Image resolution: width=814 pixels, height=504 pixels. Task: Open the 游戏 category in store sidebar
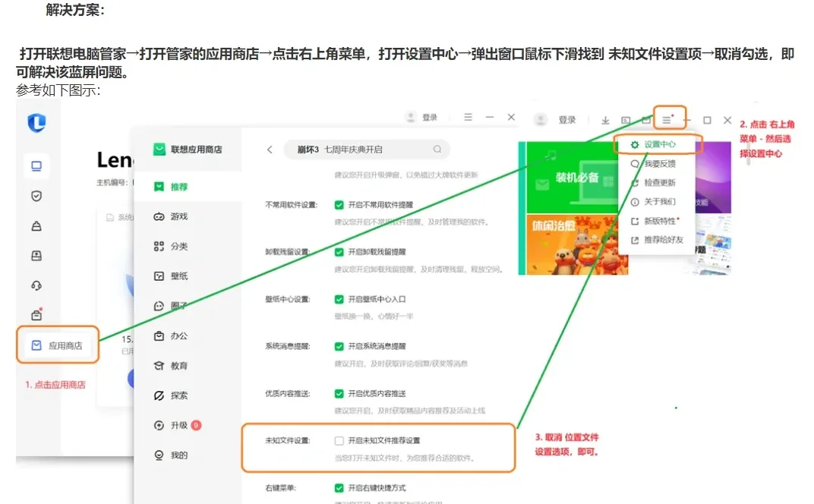(x=178, y=217)
